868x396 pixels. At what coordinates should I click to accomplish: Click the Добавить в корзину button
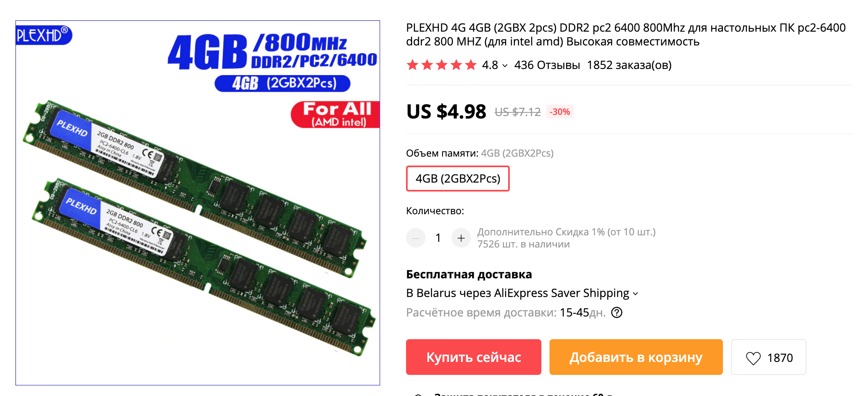coord(636,357)
